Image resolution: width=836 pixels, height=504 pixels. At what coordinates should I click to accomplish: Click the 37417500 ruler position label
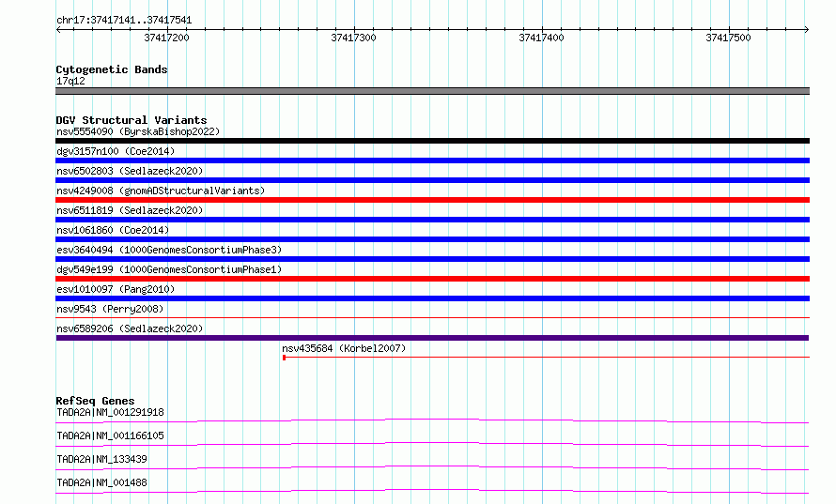(728, 38)
